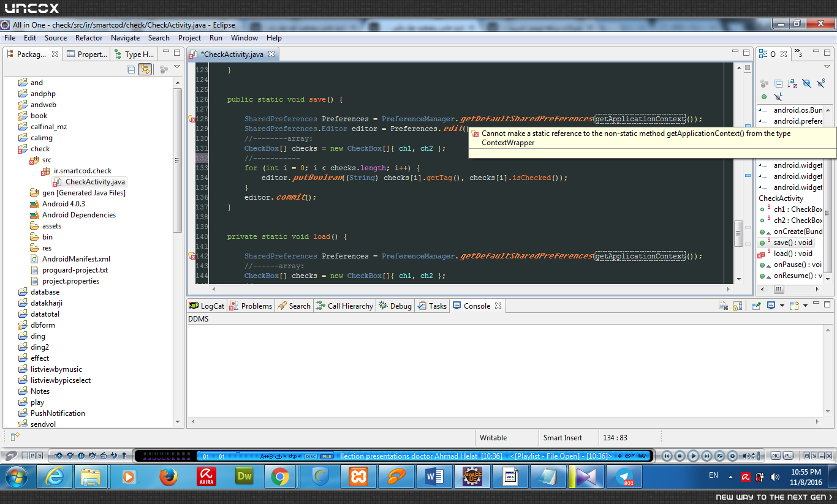Open the Type Hierarchy tab
This screenshot has height=504, width=837.
(134, 54)
